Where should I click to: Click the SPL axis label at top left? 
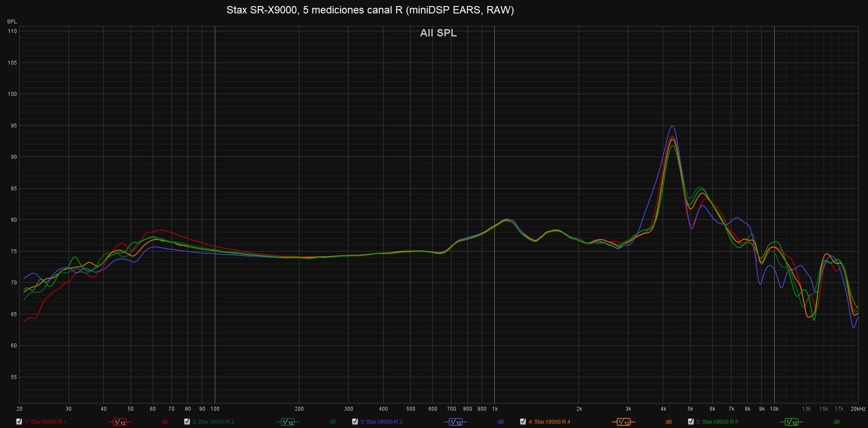(12, 22)
